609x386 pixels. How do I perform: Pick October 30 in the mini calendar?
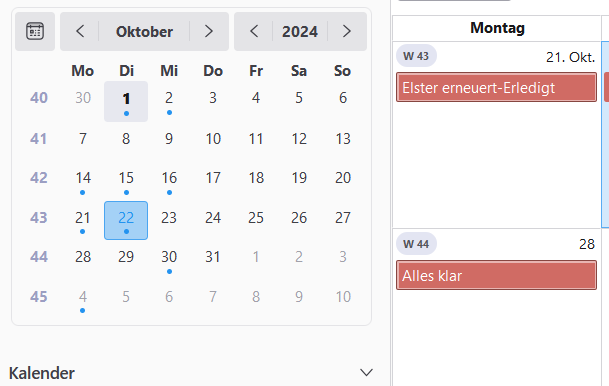point(169,260)
